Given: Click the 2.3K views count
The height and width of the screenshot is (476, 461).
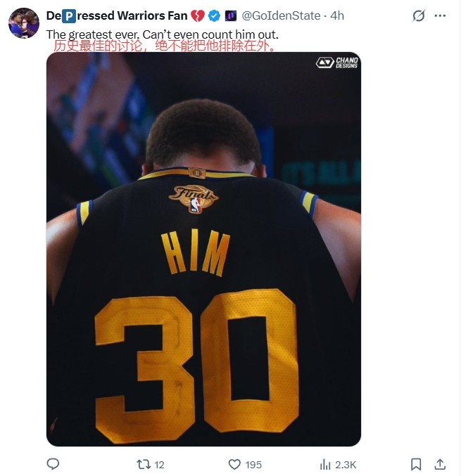Looking at the screenshot, I should [347, 465].
